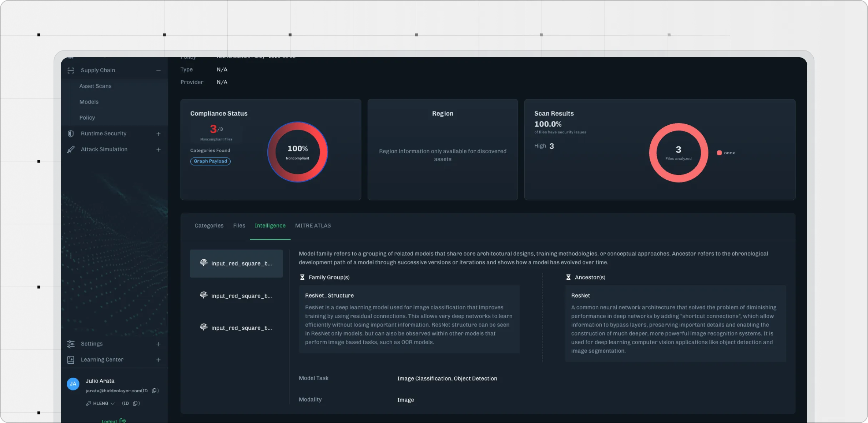Copy the HLENG tenant ID

136,403
